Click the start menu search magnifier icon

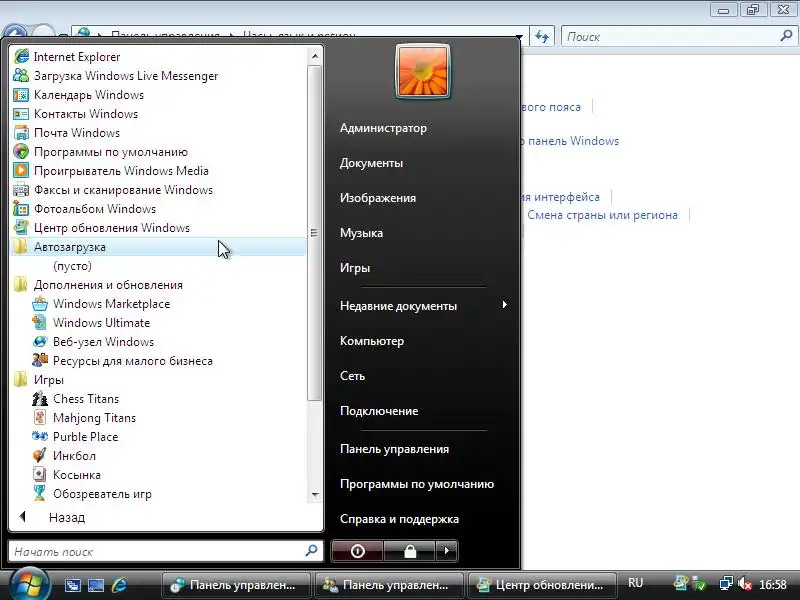tap(312, 551)
